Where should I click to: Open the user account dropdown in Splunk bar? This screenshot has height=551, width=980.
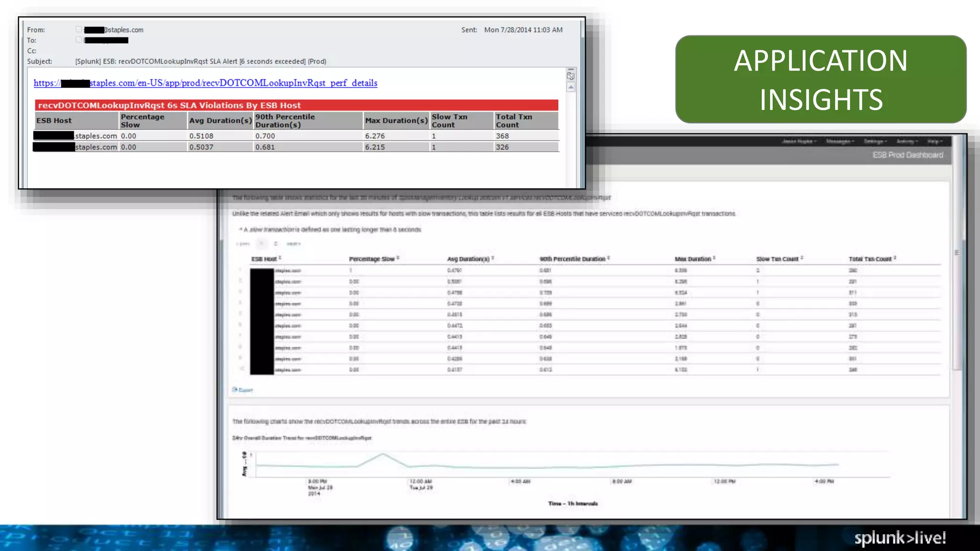[799, 141]
